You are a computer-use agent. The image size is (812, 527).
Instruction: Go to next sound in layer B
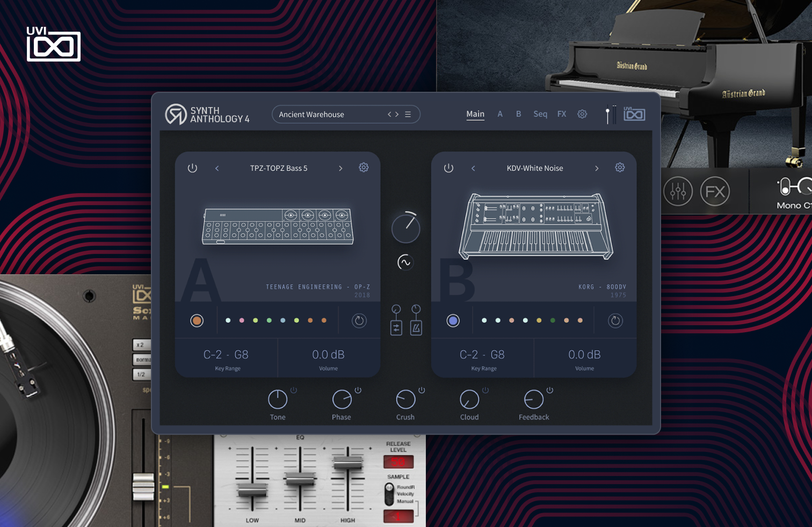coord(597,169)
